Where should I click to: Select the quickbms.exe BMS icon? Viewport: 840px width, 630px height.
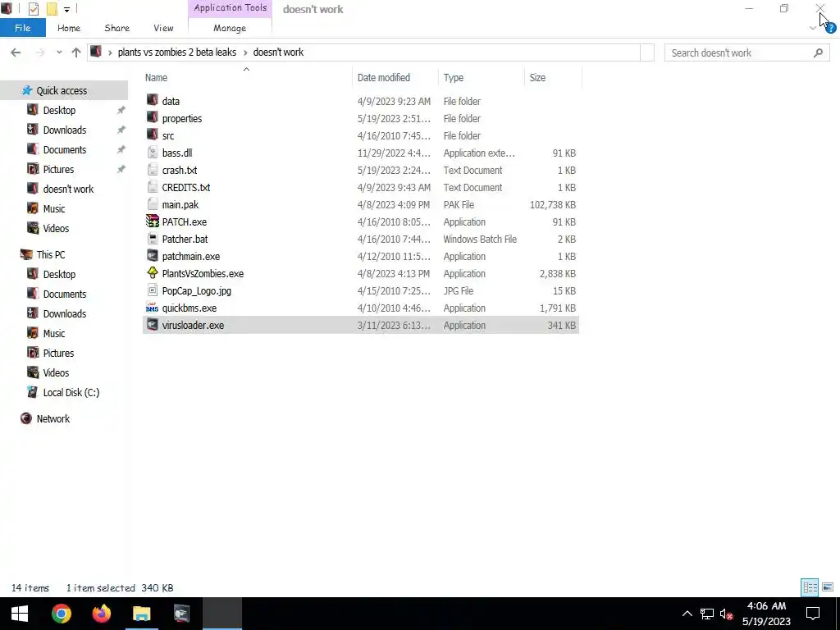point(152,308)
